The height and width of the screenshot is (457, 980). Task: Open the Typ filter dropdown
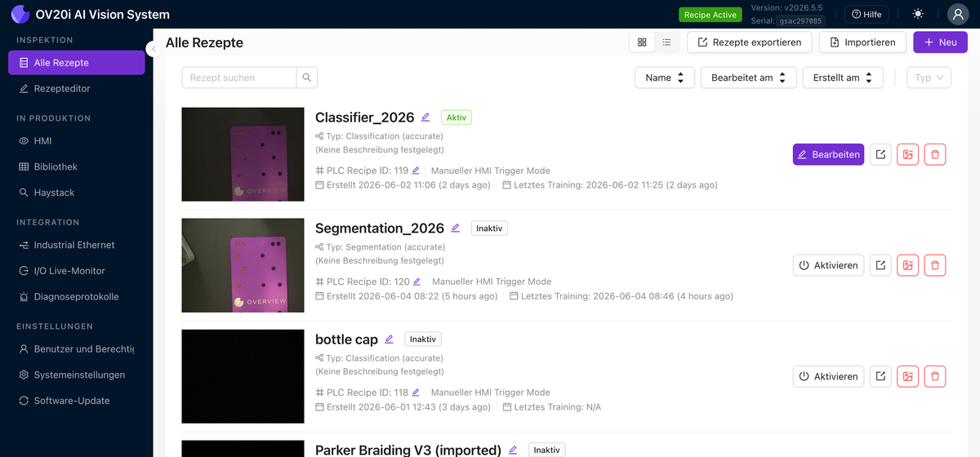pyautogui.click(x=929, y=78)
